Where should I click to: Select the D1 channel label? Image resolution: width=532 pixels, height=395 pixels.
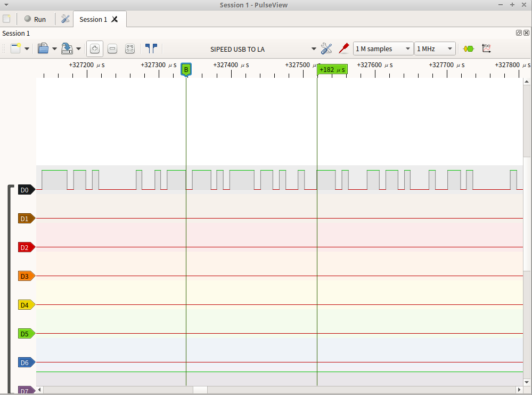pyautogui.click(x=27, y=219)
